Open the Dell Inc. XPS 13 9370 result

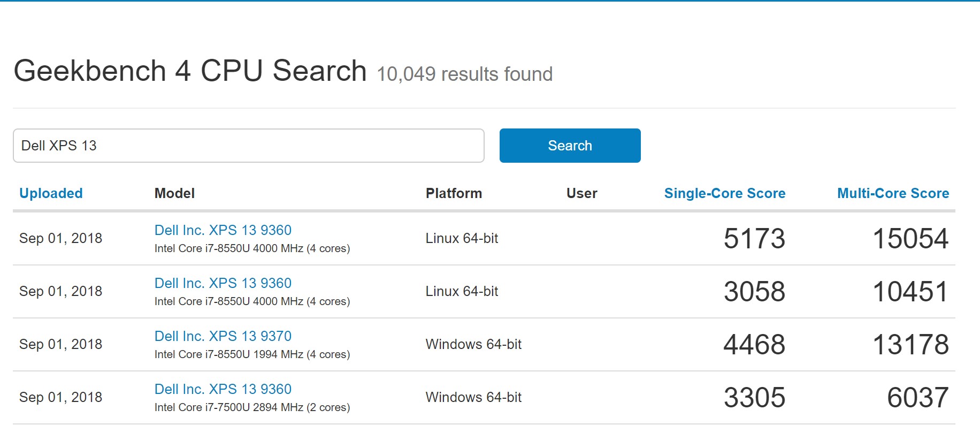pos(223,336)
